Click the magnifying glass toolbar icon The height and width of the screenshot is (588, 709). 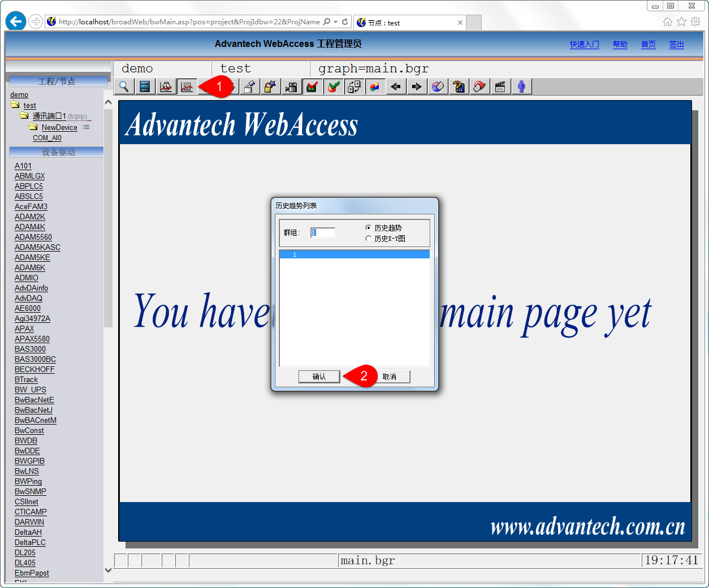pyautogui.click(x=124, y=87)
